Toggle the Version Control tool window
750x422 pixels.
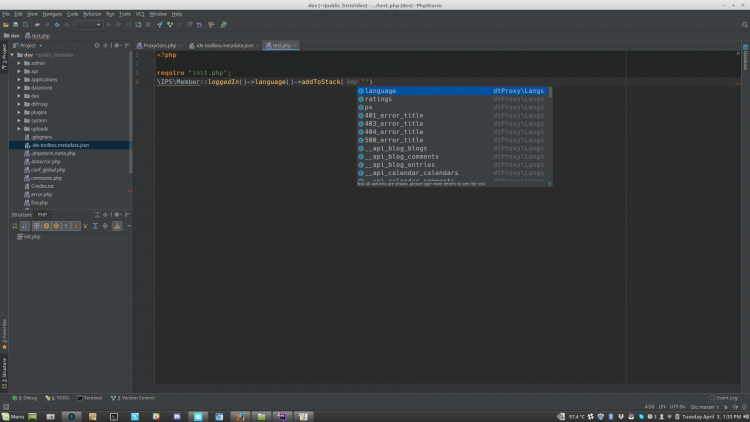[x=134, y=398]
